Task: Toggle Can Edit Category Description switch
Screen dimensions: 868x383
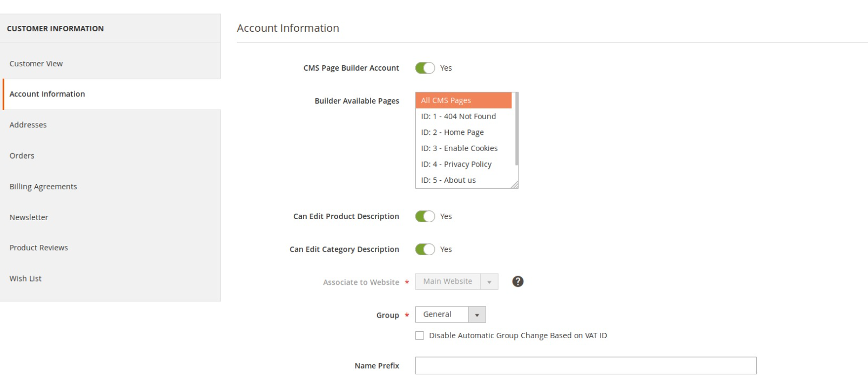Action: (425, 249)
